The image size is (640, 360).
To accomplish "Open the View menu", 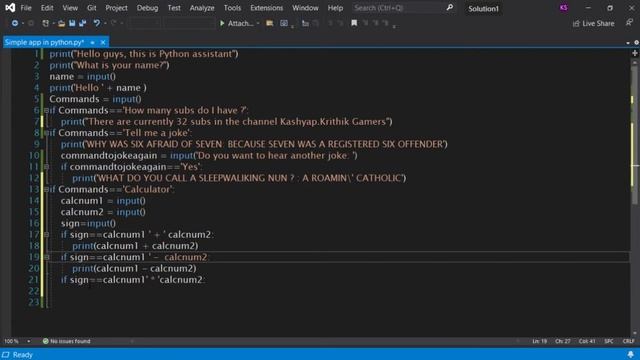I will click(70, 8).
